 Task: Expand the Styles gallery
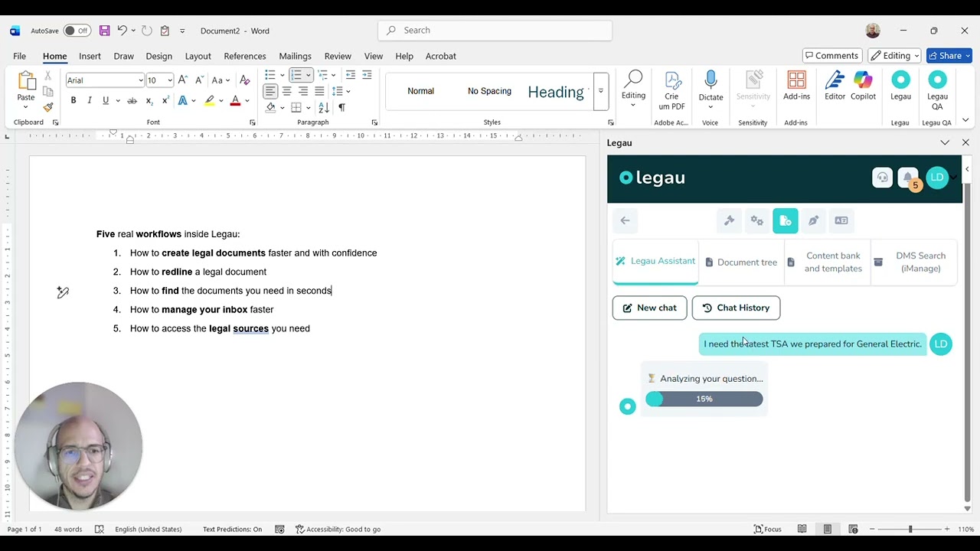(x=601, y=90)
